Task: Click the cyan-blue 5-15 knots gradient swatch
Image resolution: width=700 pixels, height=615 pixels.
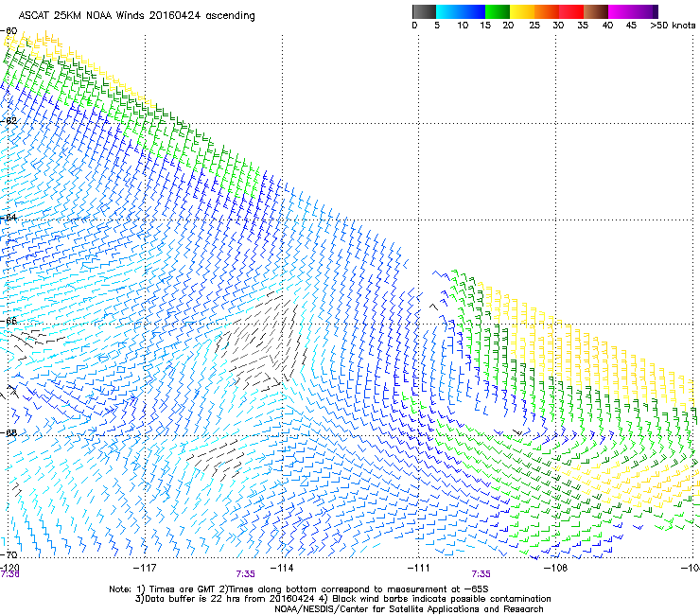Action: [x=461, y=11]
